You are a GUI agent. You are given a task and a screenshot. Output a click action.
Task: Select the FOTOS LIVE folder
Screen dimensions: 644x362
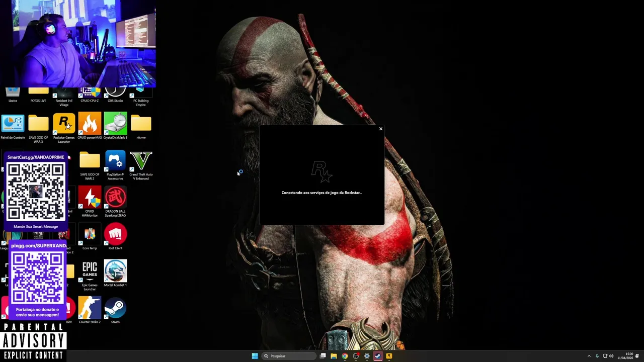tap(38, 95)
